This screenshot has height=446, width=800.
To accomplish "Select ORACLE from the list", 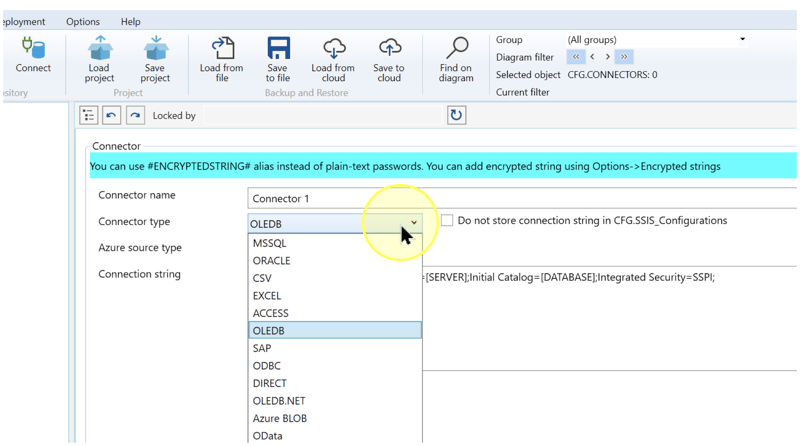I will pos(335,261).
